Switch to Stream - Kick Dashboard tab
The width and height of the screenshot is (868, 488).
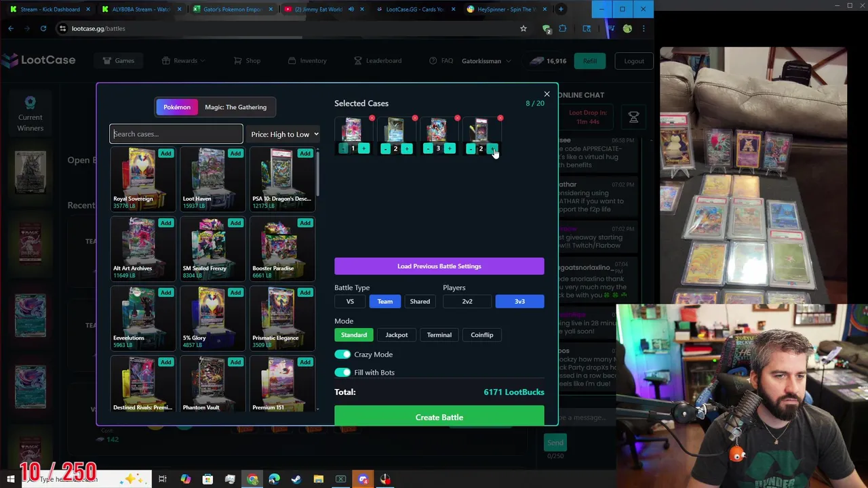pyautogui.click(x=49, y=9)
